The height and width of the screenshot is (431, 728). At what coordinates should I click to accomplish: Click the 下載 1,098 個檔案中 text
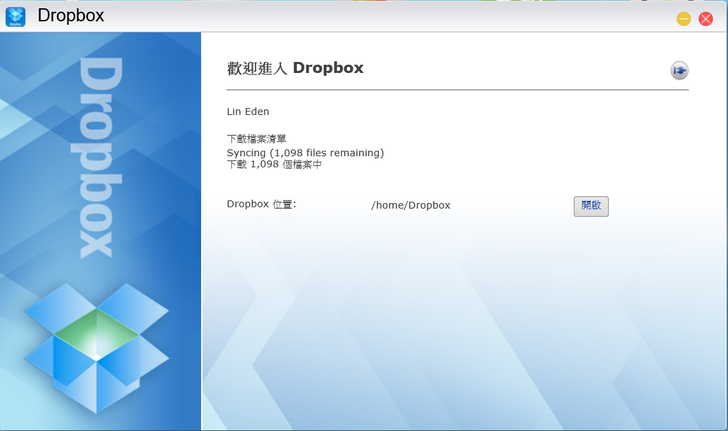pyautogui.click(x=274, y=164)
